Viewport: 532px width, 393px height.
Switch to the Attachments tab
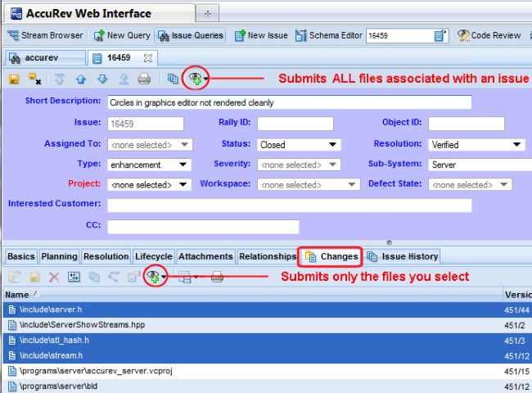click(x=205, y=256)
